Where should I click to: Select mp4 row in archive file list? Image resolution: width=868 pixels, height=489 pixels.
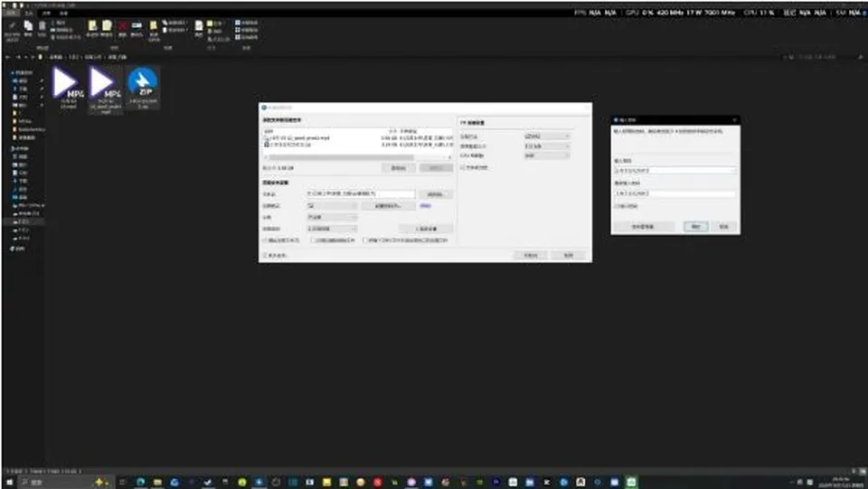coord(358,137)
